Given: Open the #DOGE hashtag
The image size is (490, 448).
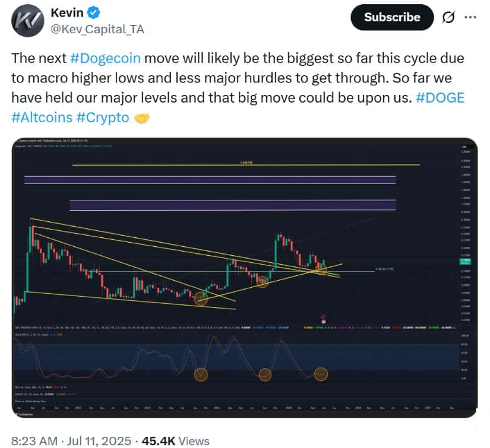Looking at the screenshot, I should [440, 98].
